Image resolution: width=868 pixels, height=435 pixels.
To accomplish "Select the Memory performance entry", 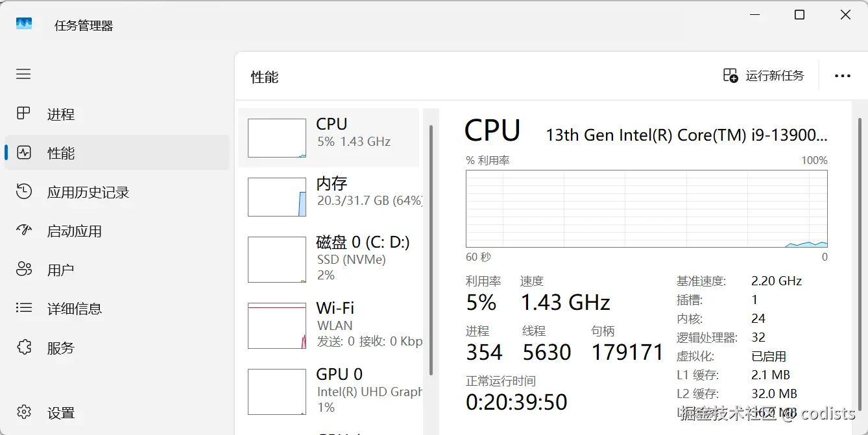I will [x=329, y=196].
